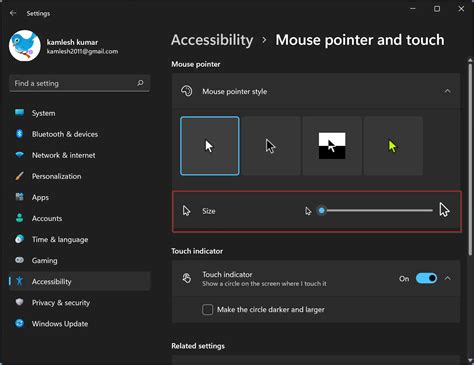Open Time & language settings

pos(80,239)
